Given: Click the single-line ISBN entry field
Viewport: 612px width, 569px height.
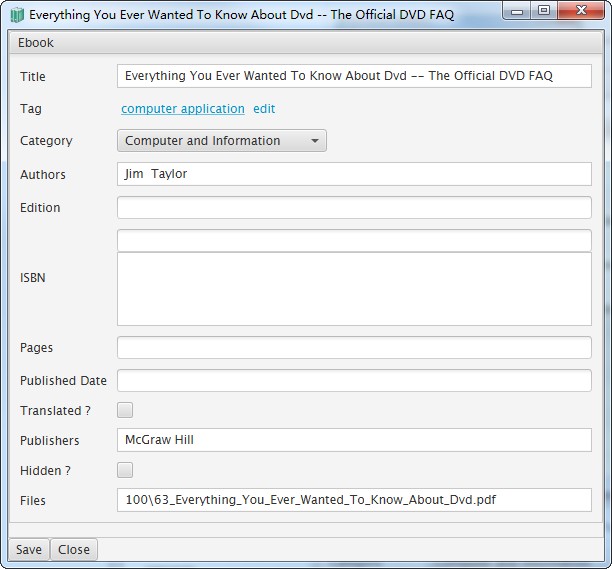Looking at the screenshot, I should click(x=354, y=240).
